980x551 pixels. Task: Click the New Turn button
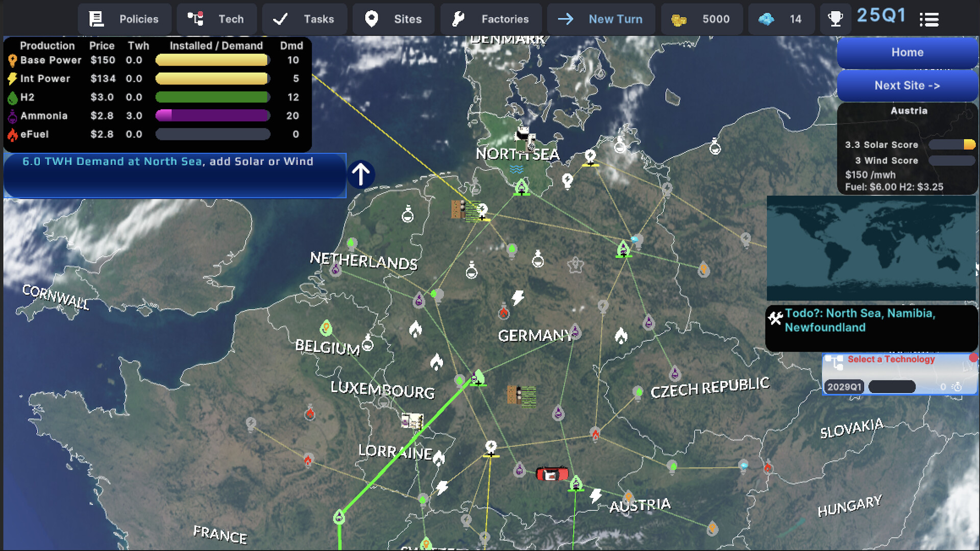[x=601, y=19]
